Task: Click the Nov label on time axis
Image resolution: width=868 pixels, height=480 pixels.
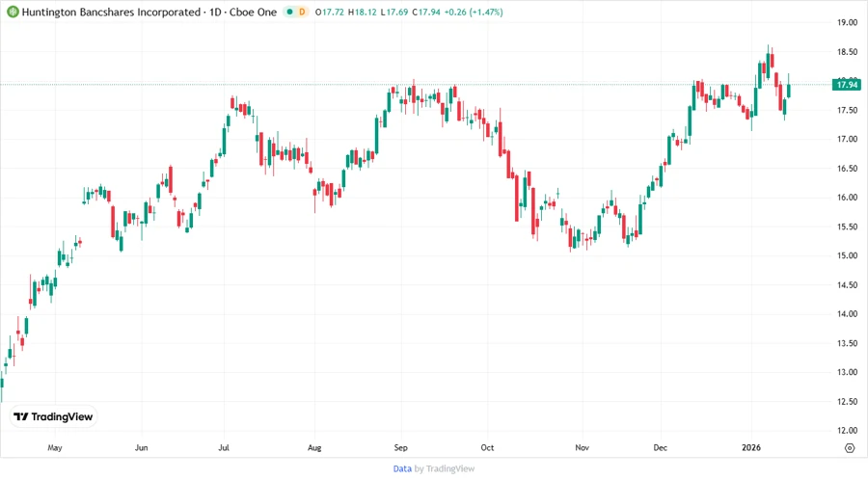Action: click(x=582, y=447)
